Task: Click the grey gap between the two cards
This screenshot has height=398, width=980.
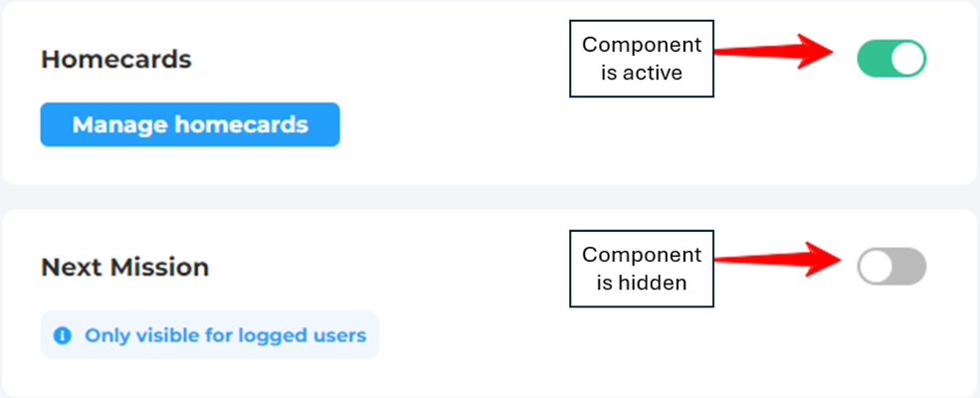Action: pyautogui.click(x=490, y=197)
